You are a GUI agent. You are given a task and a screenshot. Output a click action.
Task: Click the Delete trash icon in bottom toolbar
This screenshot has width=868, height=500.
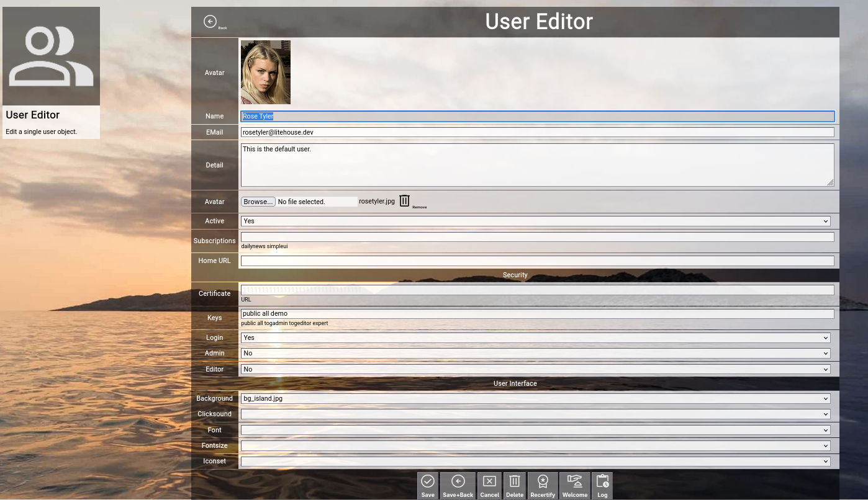[514, 482]
